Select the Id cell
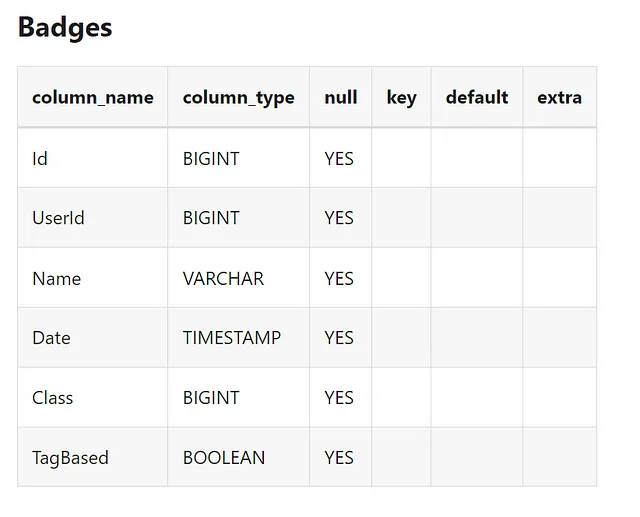Screen dimensions: 640x517 [x=93, y=158]
